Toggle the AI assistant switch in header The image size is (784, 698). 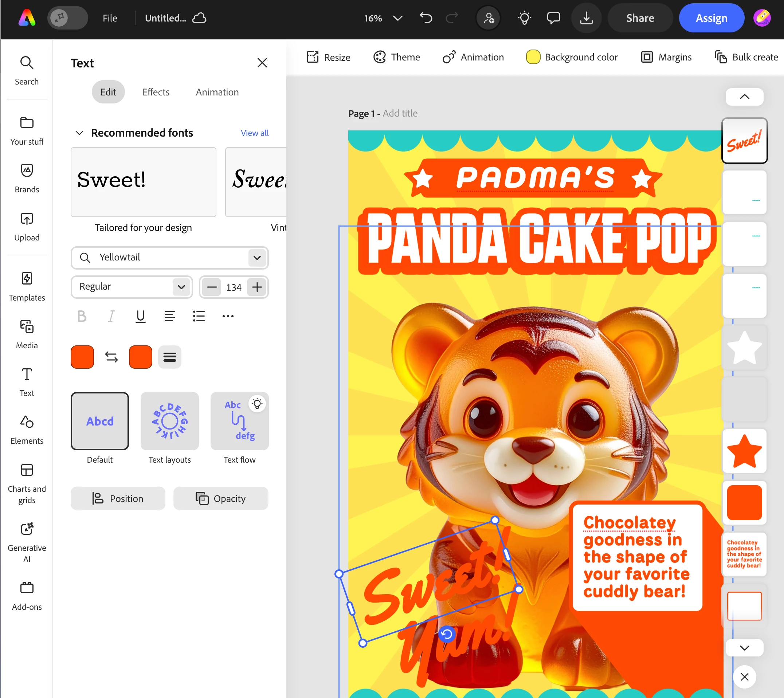(x=67, y=17)
